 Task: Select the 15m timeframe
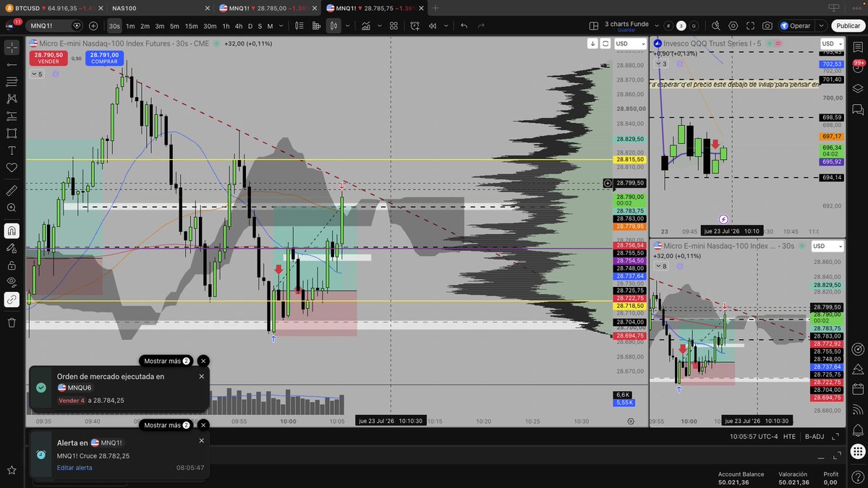point(191,25)
